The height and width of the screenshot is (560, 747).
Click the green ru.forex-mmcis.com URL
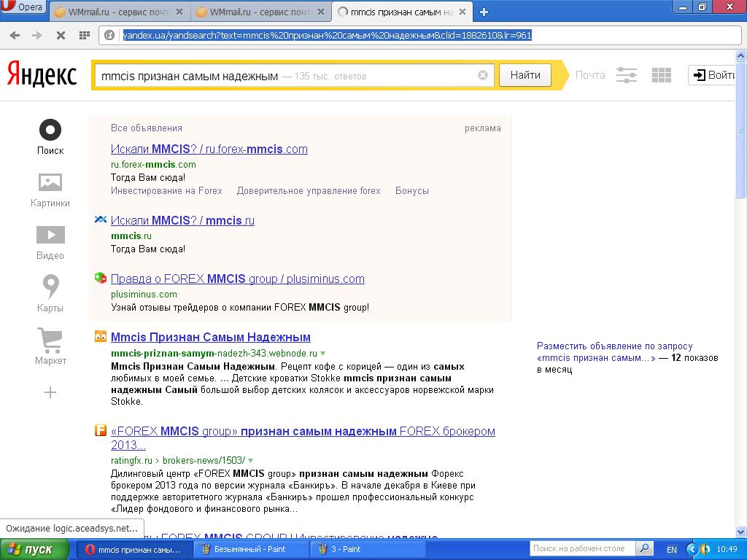click(153, 165)
